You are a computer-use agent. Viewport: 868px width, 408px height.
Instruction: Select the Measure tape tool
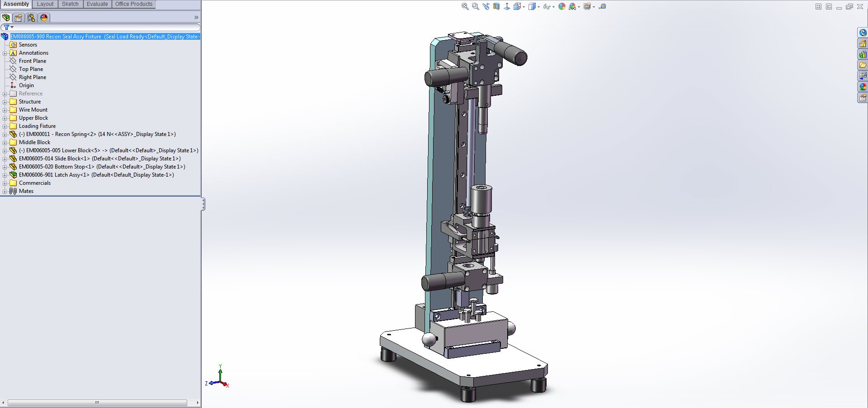click(x=603, y=6)
